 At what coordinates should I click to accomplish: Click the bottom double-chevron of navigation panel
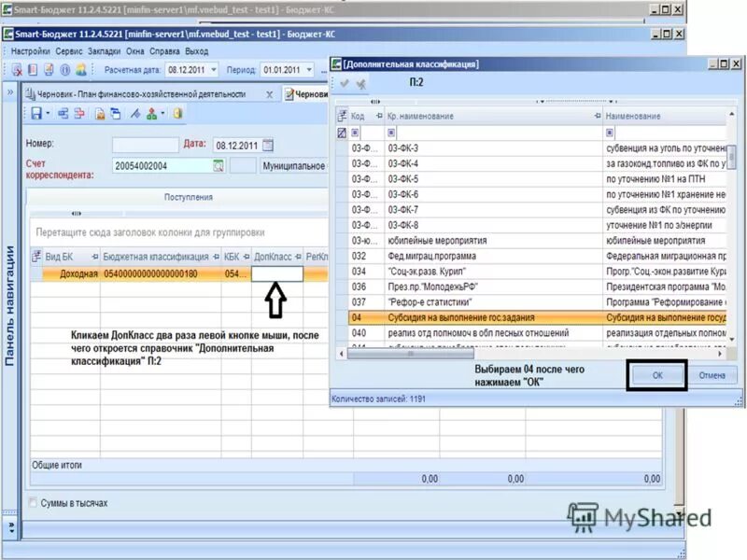10,527
